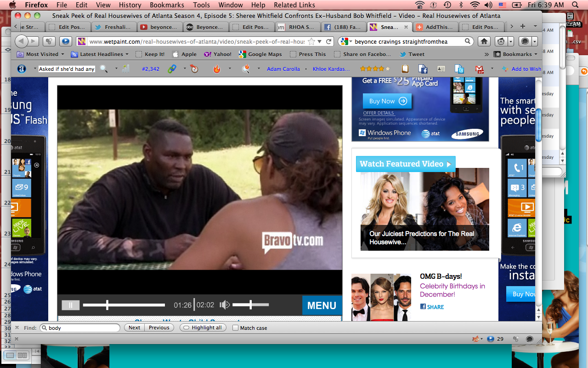Click the Facebook icon in the toolbar
588x368 pixels.
click(x=423, y=69)
